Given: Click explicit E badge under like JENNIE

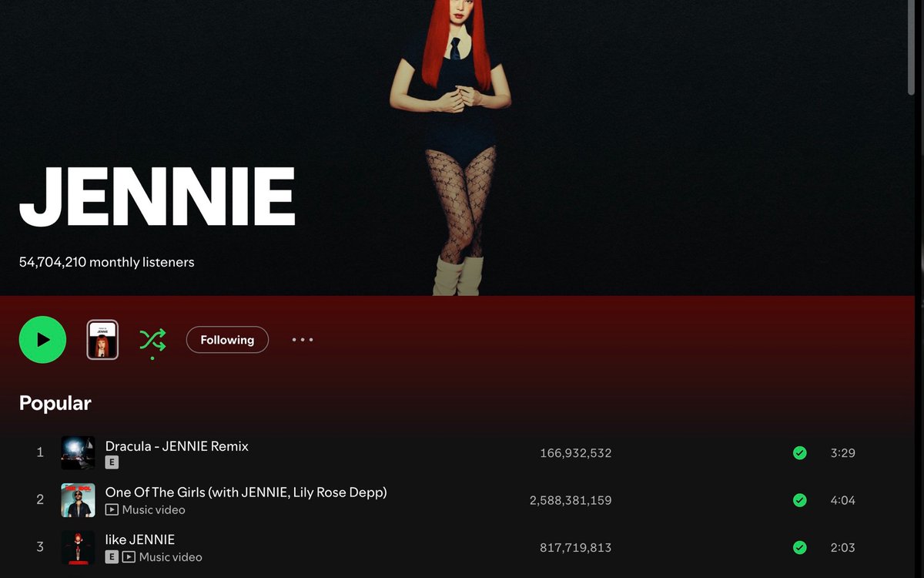Looking at the screenshot, I should [x=112, y=556].
